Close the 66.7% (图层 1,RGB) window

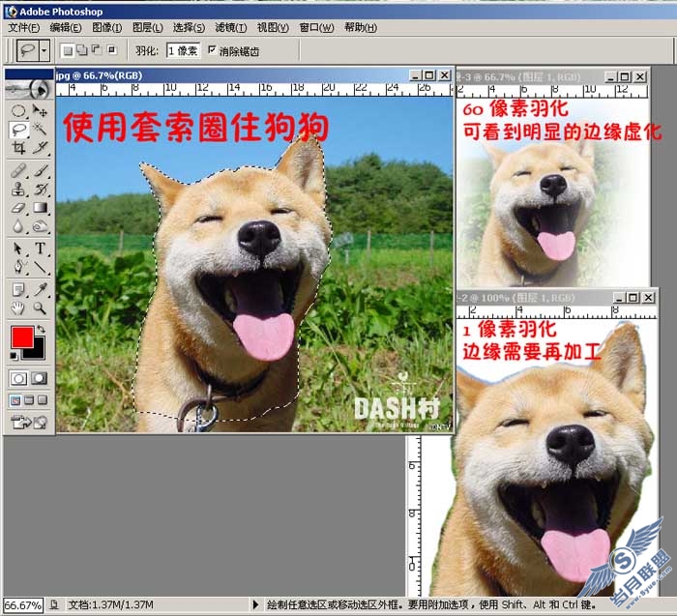pyautogui.click(x=640, y=76)
